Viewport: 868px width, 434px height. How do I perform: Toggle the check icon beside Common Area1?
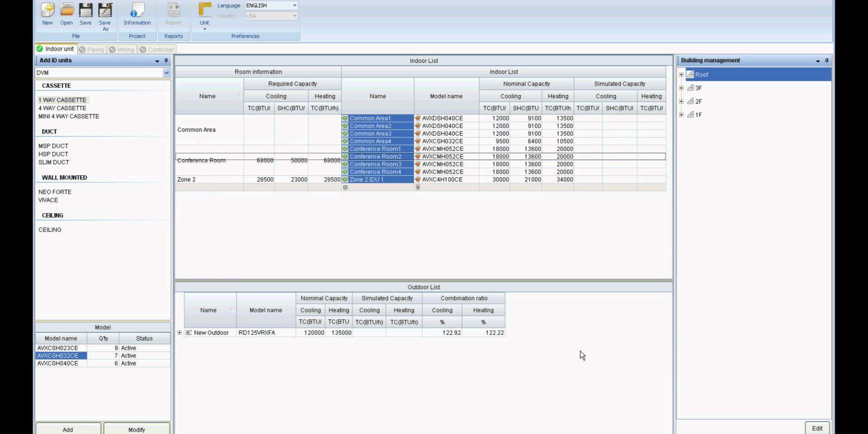click(345, 118)
